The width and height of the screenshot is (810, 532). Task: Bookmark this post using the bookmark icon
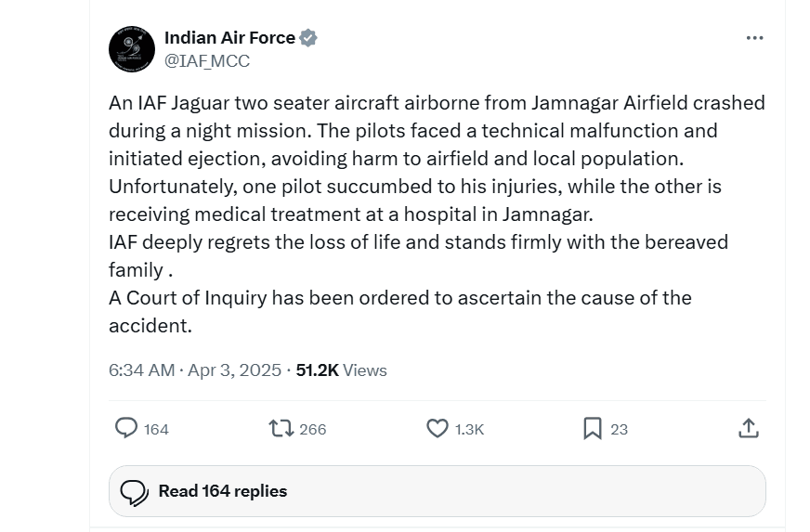tap(592, 428)
